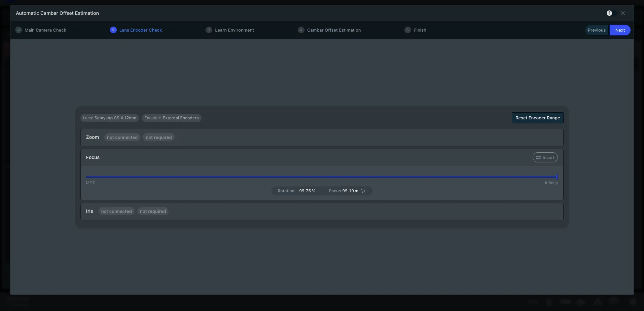Click the step 2 circle icon
This screenshot has width=644, height=311.
[113, 30]
